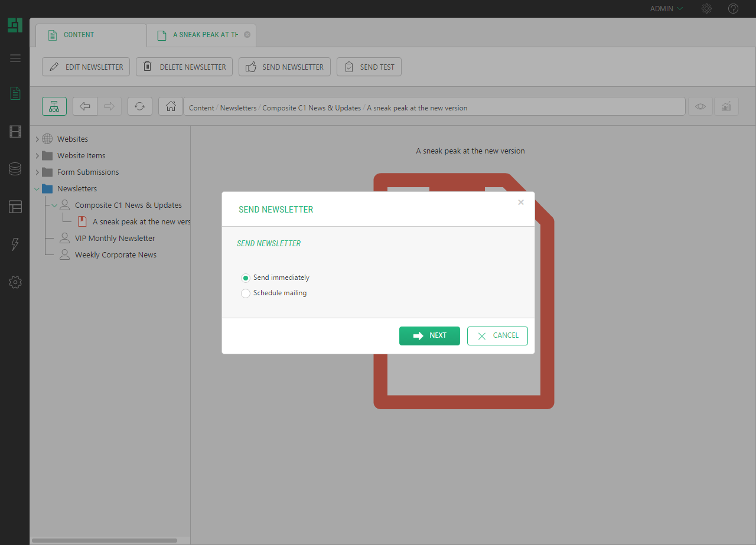756x545 pixels.
Task: Click the horizontal scrollbar under the tree
Action: [105, 540]
